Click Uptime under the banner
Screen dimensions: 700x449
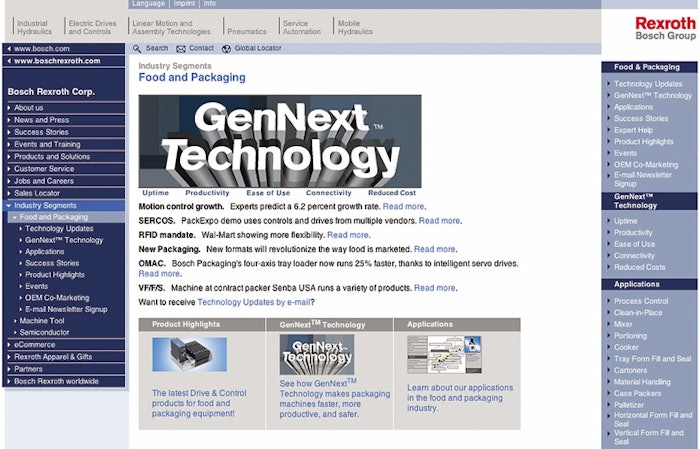pos(155,193)
